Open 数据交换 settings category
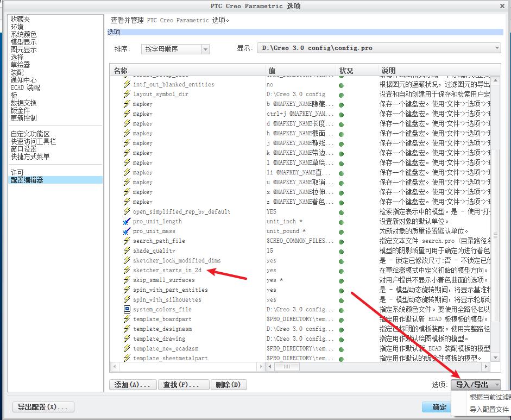This screenshot has height=420, width=511. pyautogui.click(x=23, y=103)
